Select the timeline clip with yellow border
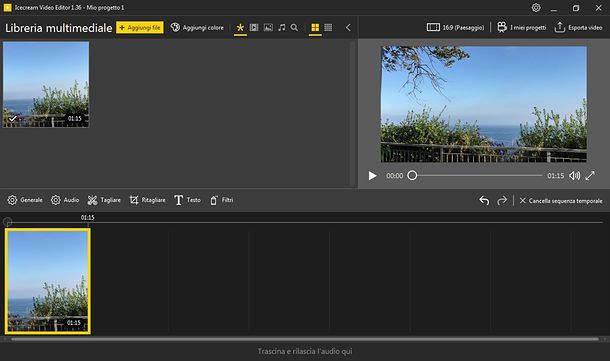 coord(48,281)
